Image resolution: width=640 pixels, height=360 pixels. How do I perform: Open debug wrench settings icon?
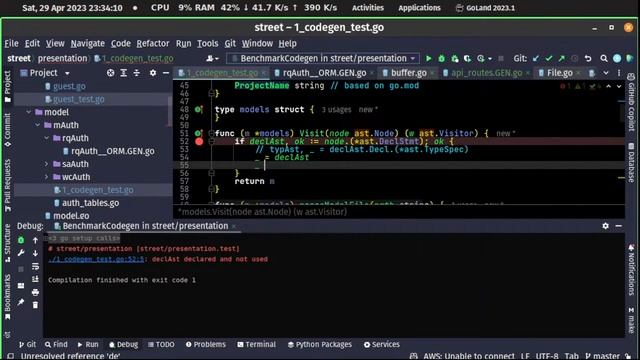pos(21,253)
